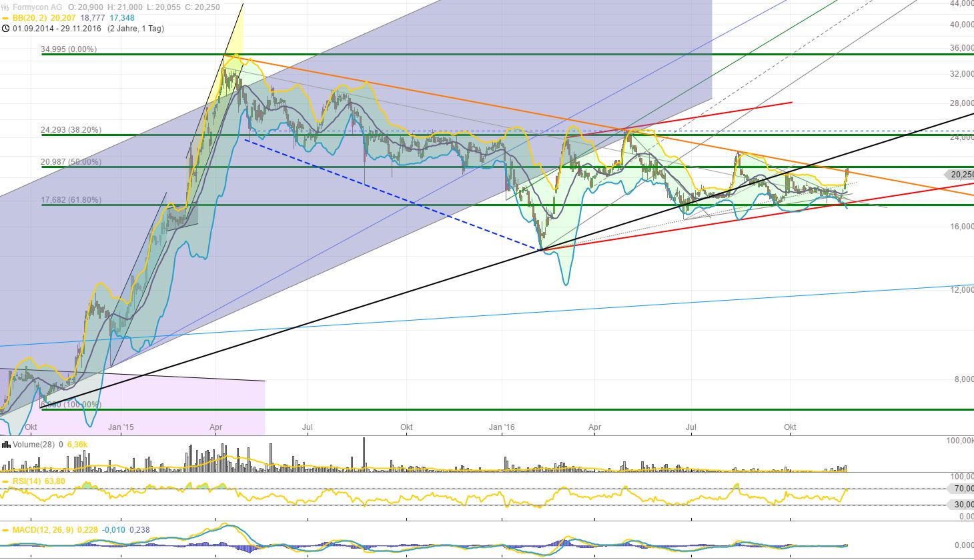Click the clock icon next to date range

pos(5,29)
